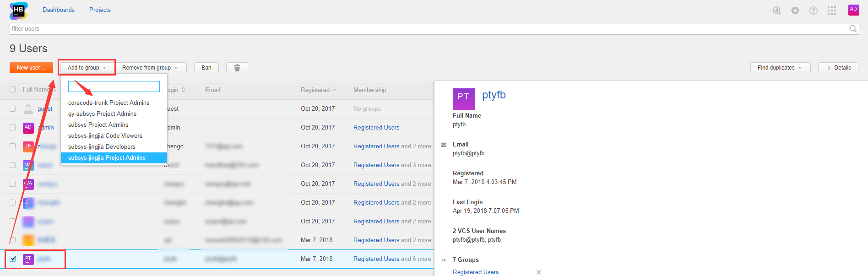Click the group search input field
The width and height of the screenshot is (868, 276).
click(114, 87)
